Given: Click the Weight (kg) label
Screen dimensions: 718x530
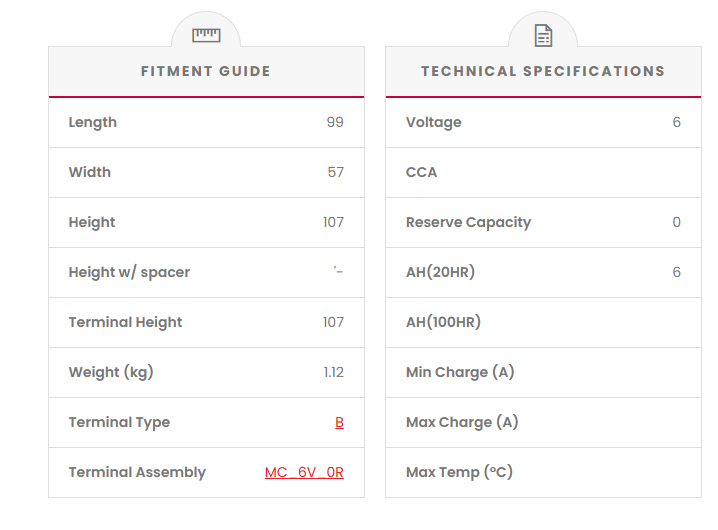Looking at the screenshot, I should (x=111, y=372).
